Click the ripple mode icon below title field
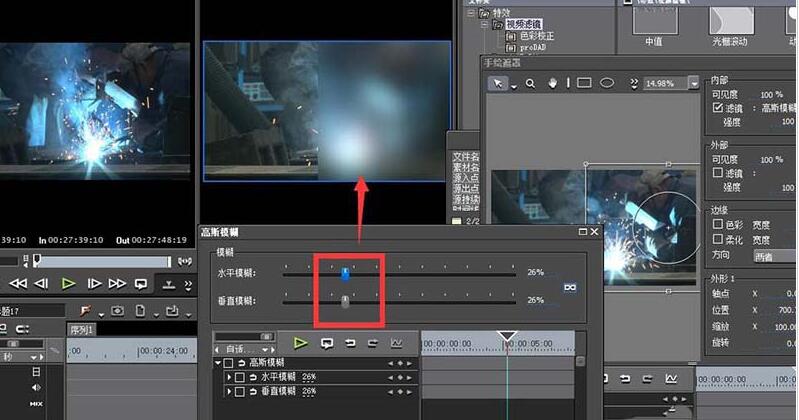 [22, 329]
